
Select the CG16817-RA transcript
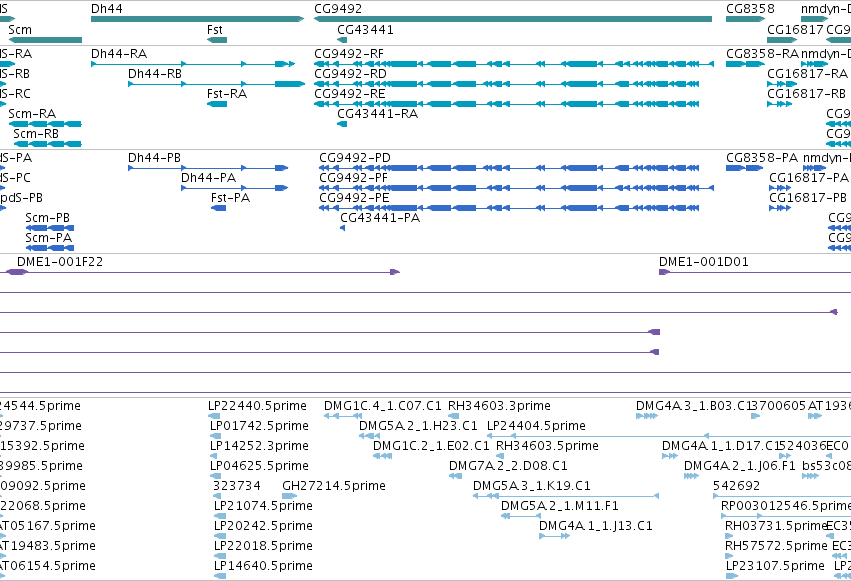(x=782, y=85)
